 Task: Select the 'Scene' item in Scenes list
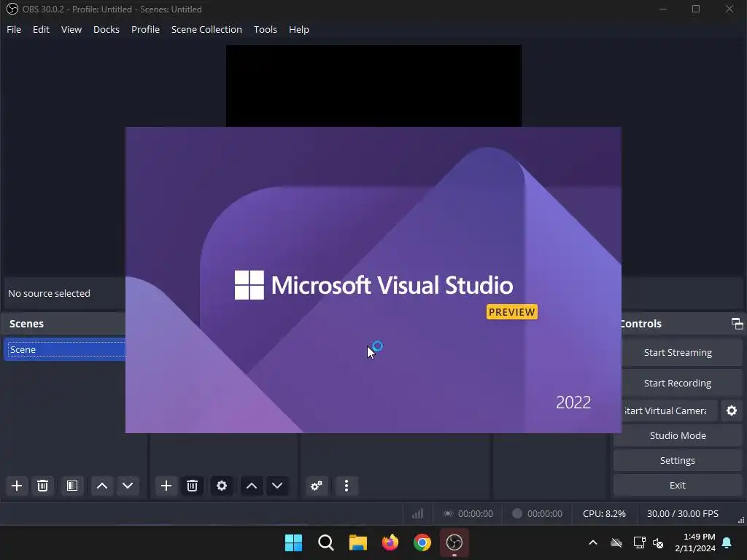(65, 349)
